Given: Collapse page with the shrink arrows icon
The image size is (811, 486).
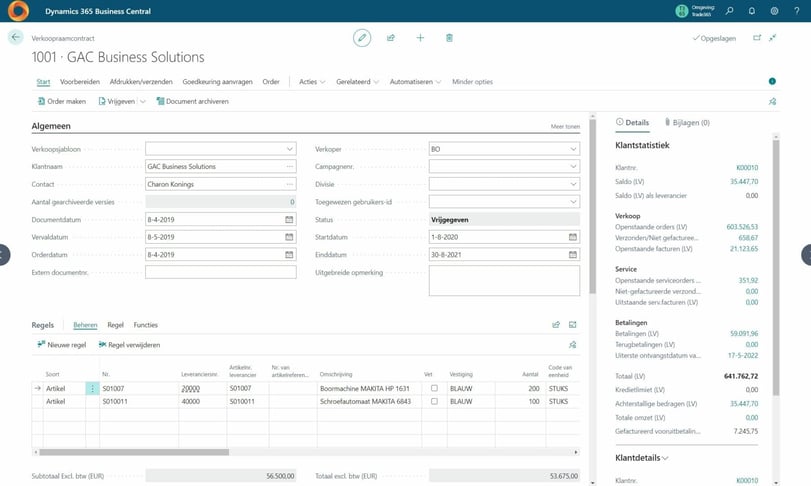Looking at the screenshot, I should click(x=772, y=38).
